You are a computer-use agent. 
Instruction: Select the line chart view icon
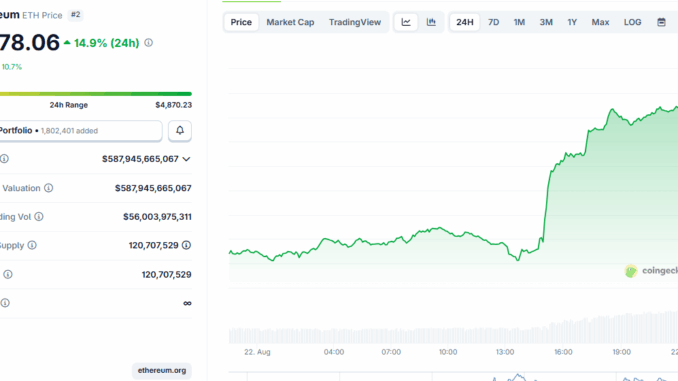click(406, 22)
